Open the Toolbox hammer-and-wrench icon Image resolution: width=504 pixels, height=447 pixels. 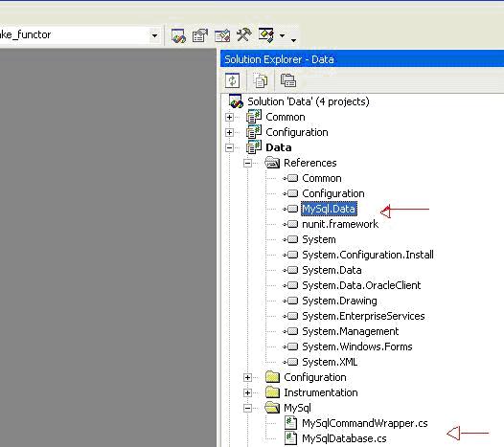(244, 34)
